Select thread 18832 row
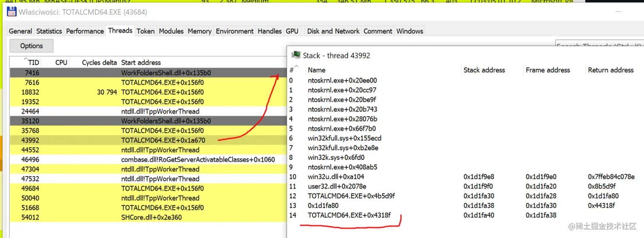644x238 pixels. 148,92
